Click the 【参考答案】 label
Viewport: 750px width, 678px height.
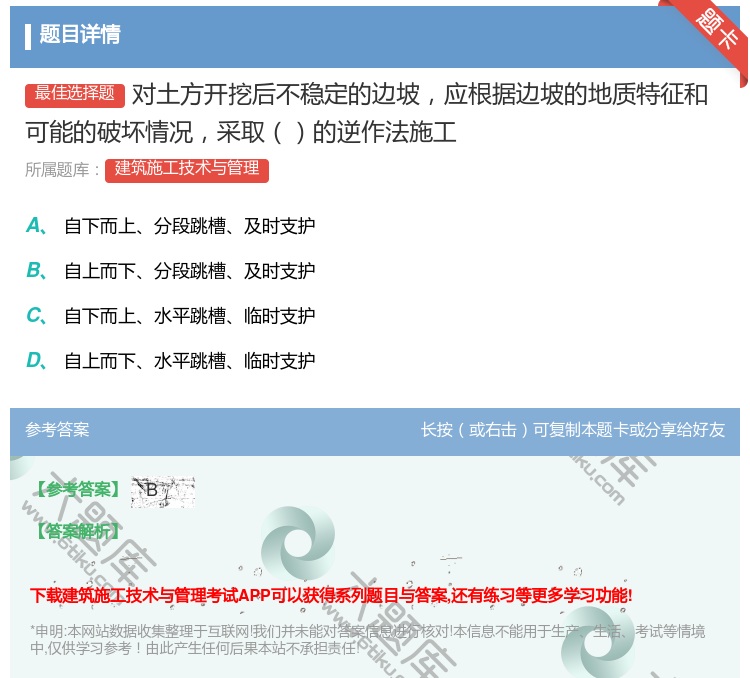(78, 490)
